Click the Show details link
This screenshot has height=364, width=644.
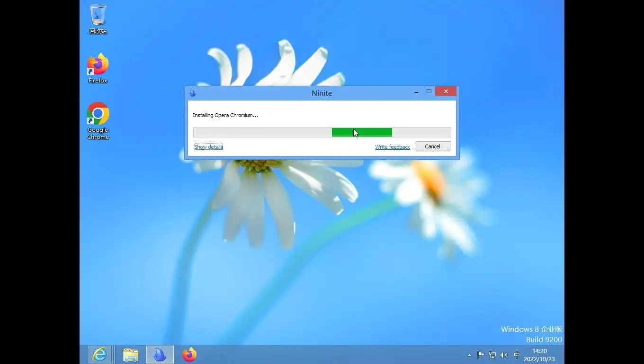coord(208,147)
